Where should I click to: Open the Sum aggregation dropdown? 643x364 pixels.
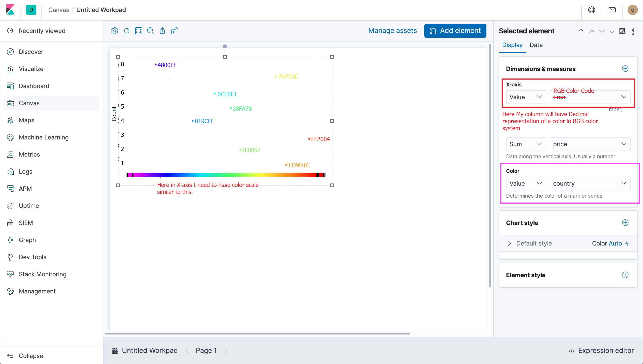(x=526, y=144)
